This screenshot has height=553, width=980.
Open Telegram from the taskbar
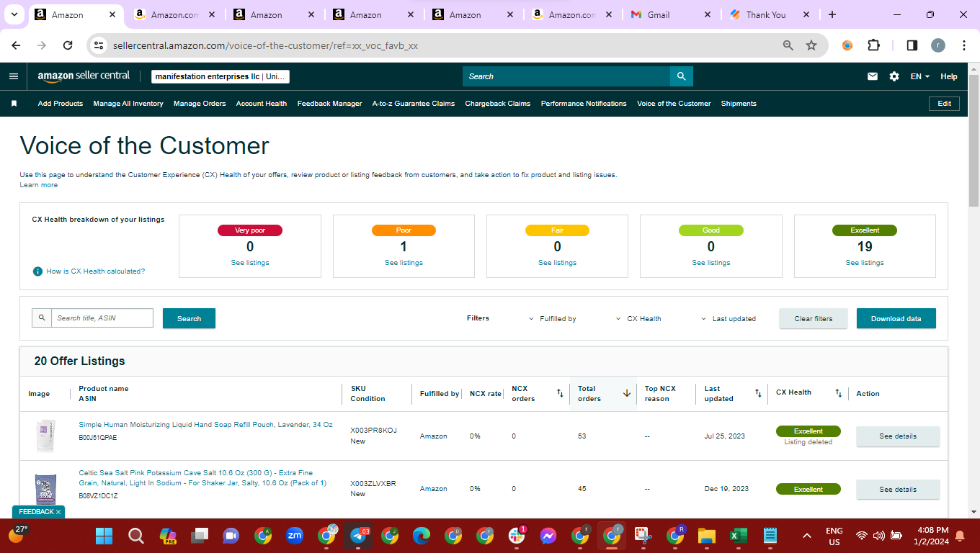pyautogui.click(x=359, y=536)
